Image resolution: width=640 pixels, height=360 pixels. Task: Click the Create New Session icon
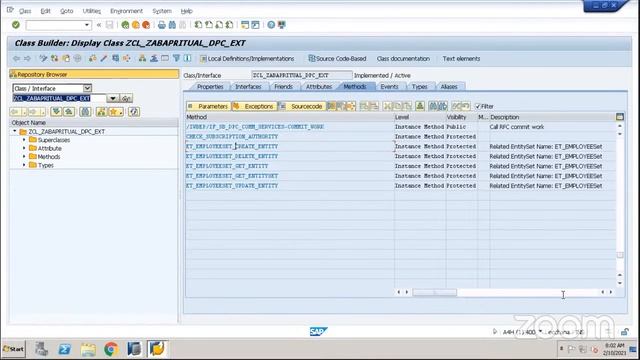click(245, 25)
